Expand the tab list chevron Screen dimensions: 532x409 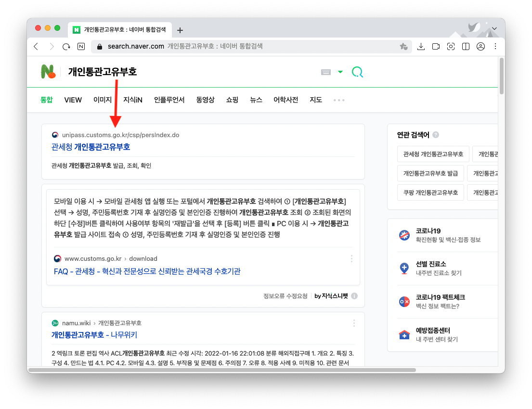[494, 28]
